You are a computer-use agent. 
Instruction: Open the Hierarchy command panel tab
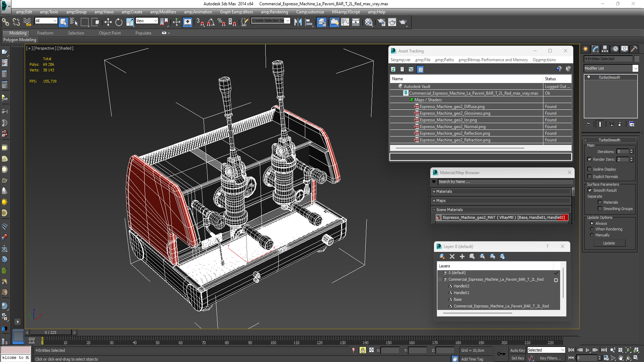point(605,49)
